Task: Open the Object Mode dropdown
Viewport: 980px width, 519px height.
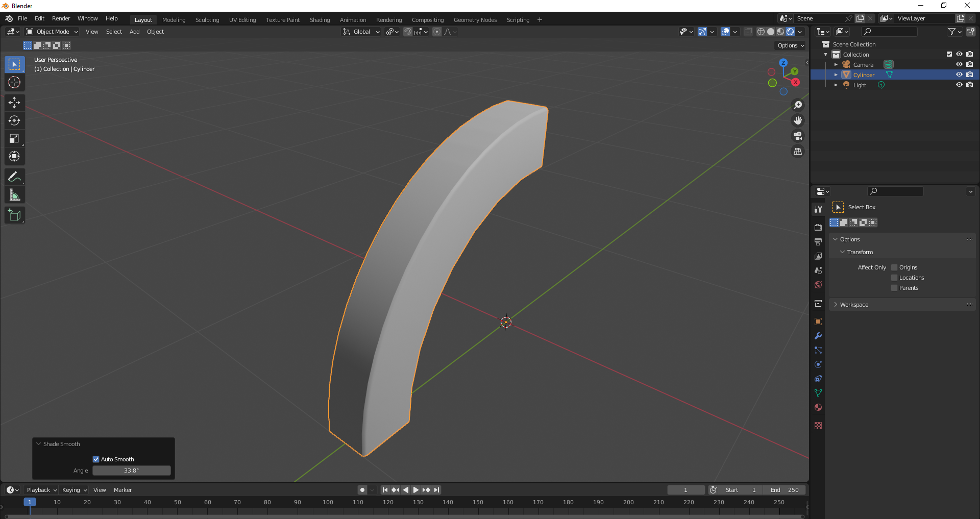Action: click(x=52, y=32)
